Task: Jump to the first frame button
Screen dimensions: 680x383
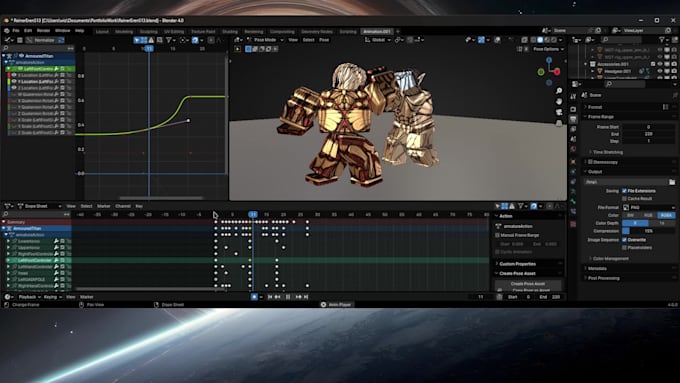Action: click(270, 297)
